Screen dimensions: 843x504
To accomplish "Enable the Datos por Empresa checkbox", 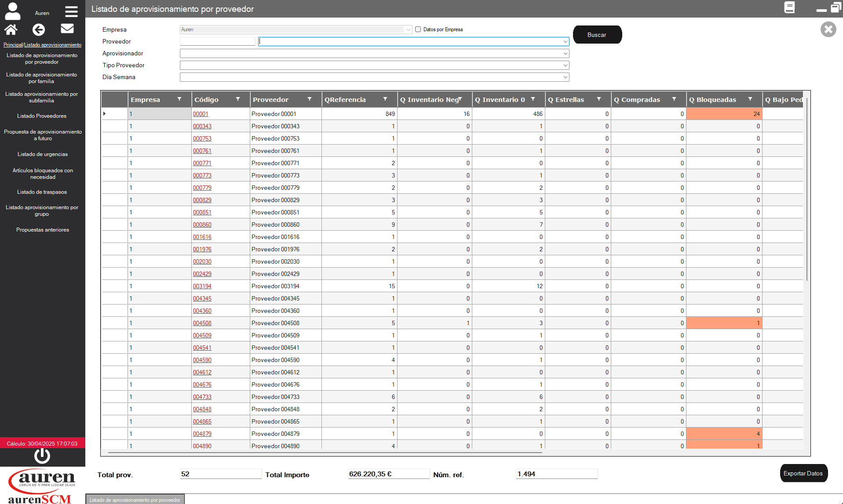I will [418, 29].
